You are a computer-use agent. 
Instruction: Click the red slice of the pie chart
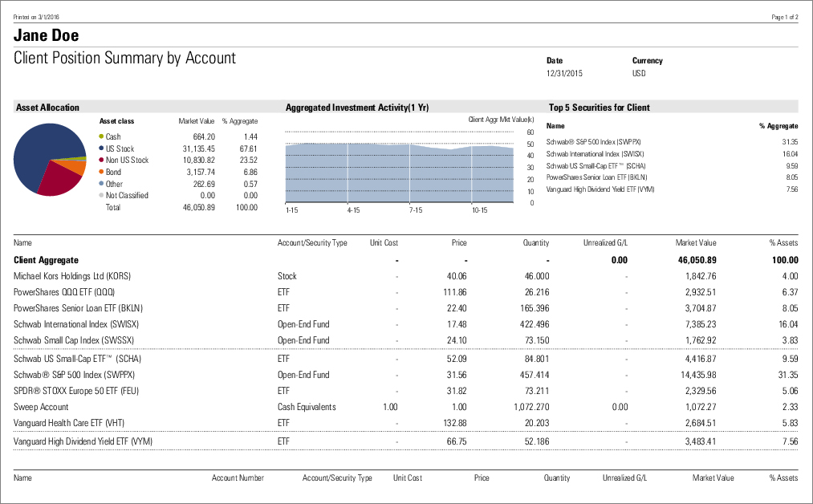(x=58, y=182)
